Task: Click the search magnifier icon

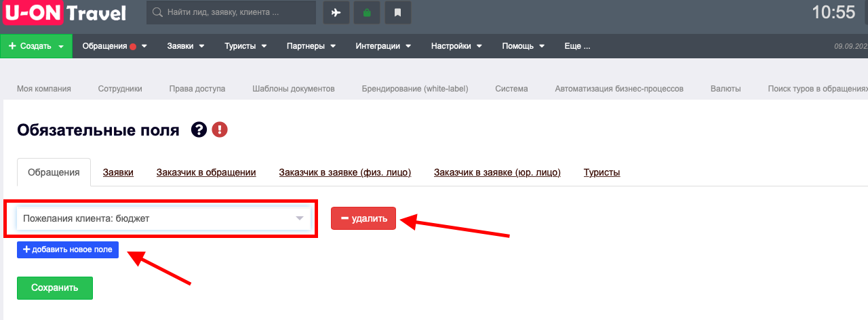Action: [157, 12]
